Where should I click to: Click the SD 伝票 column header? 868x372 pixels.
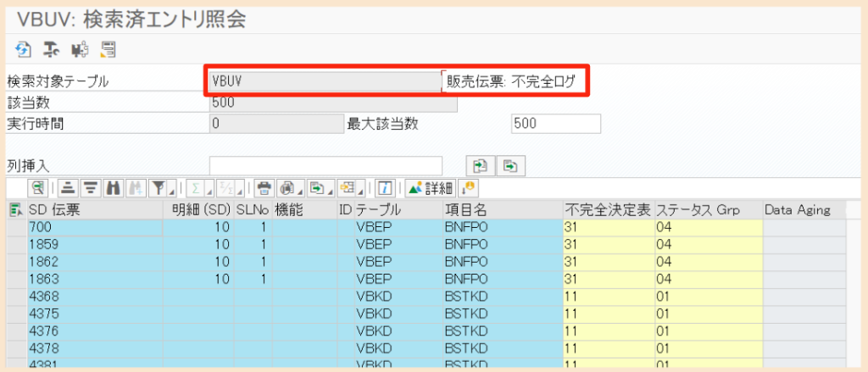pyautogui.click(x=95, y=210)
